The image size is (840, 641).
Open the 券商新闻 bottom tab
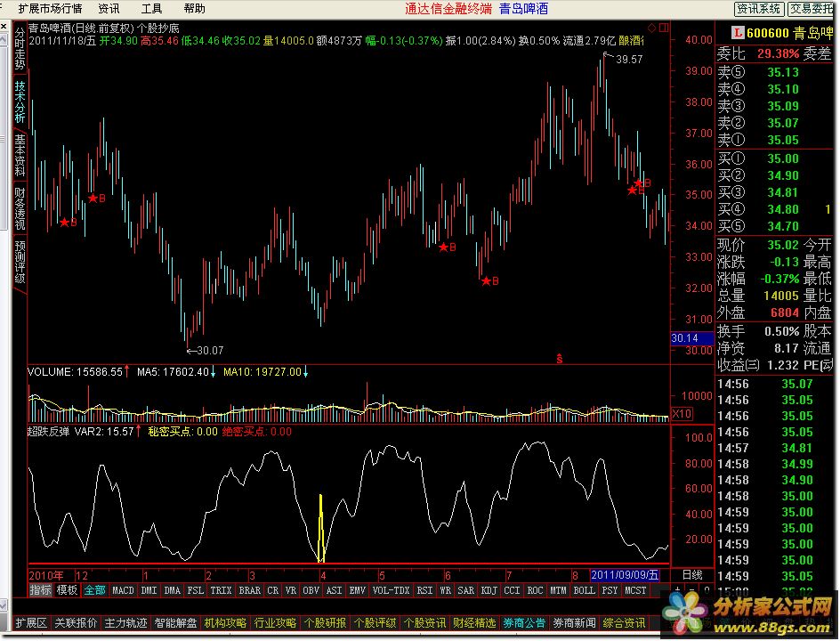point(574,623)
